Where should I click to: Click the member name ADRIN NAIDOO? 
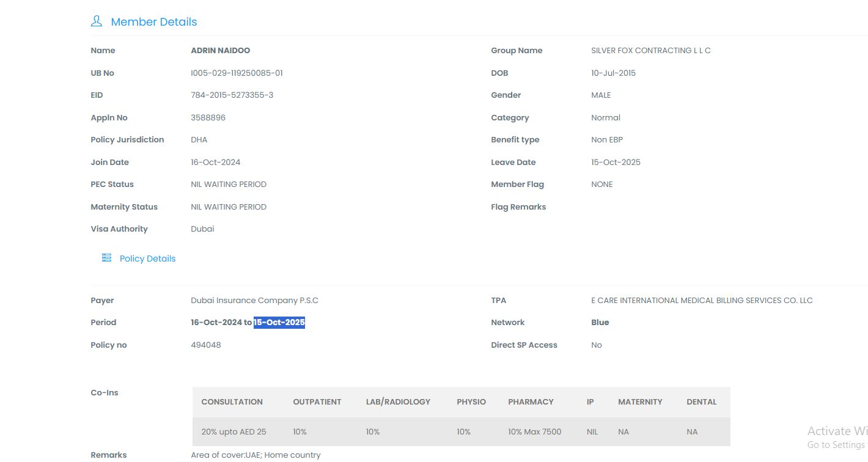click(220, 51)
